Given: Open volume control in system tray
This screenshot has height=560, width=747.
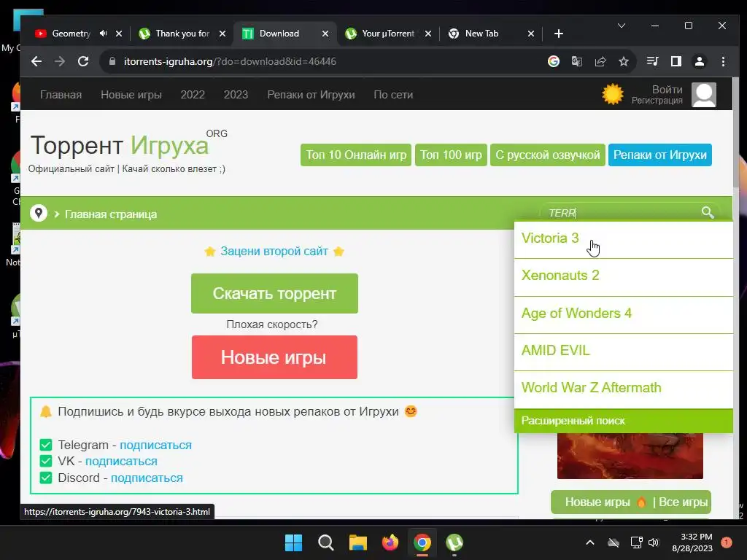Looking at the screenshot, I should click(x=654, y=542).
